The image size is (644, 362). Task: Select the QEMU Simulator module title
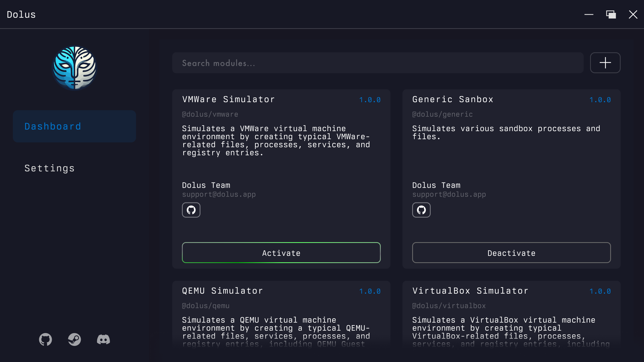click(222, 291)
